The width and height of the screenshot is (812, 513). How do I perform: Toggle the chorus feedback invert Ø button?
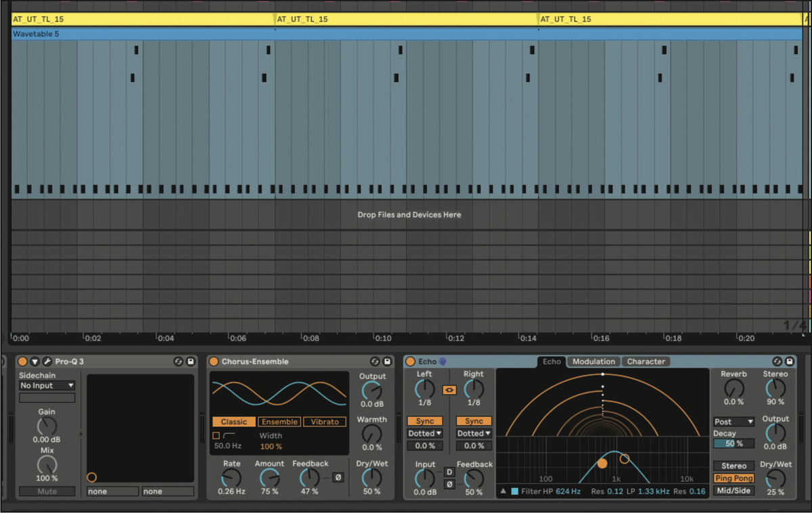pyautogui.click(x=338, y=477)
